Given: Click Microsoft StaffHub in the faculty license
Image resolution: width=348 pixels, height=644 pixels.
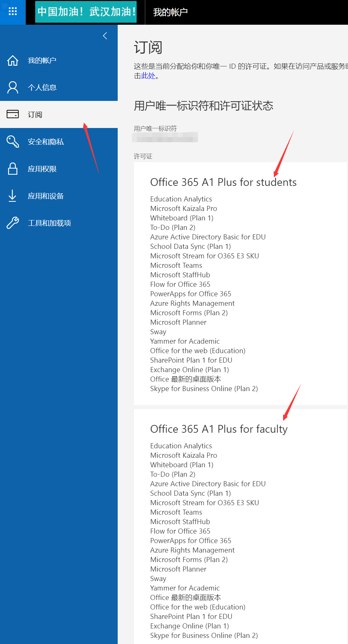Looking at the screenshot, I should click(180, 522).
